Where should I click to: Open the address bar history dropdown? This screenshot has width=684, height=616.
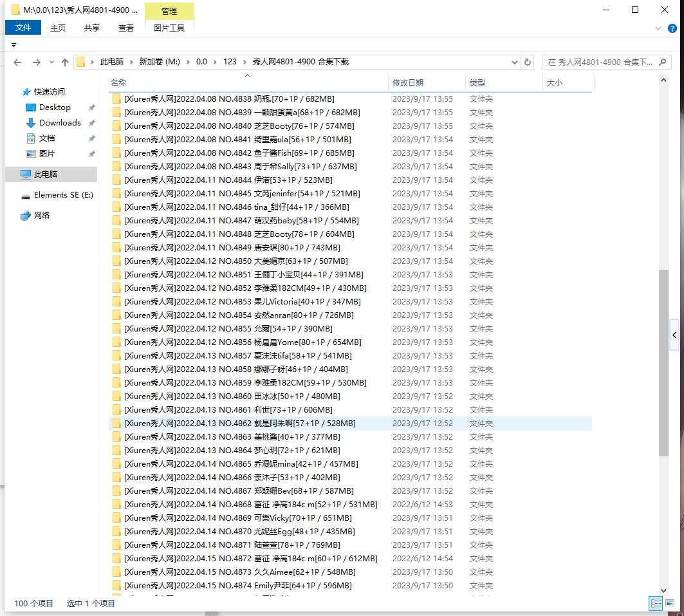point(515,62)
